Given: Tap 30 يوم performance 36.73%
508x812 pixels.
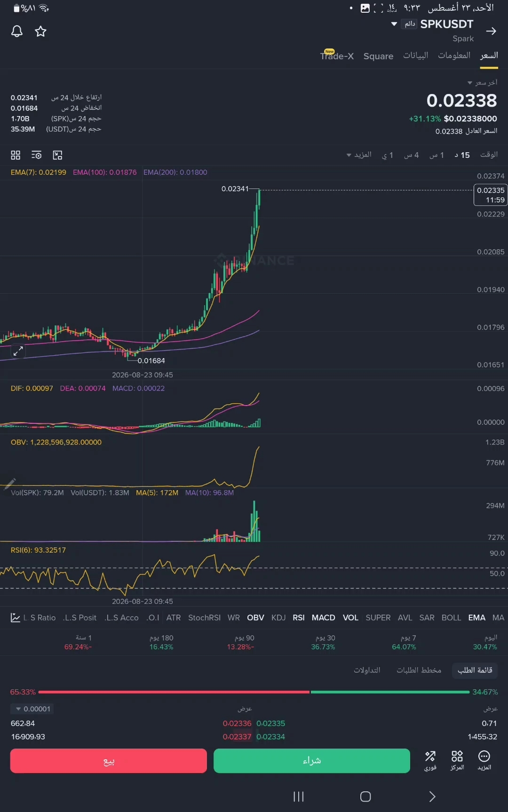Looking at the screenshot, I should pos(323,642).
